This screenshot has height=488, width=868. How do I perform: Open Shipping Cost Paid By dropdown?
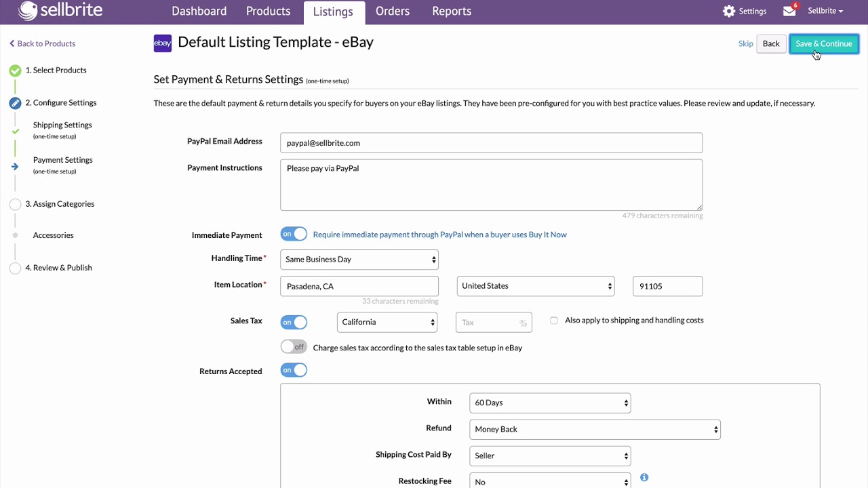pyautogui.click(x=550, y=455)
